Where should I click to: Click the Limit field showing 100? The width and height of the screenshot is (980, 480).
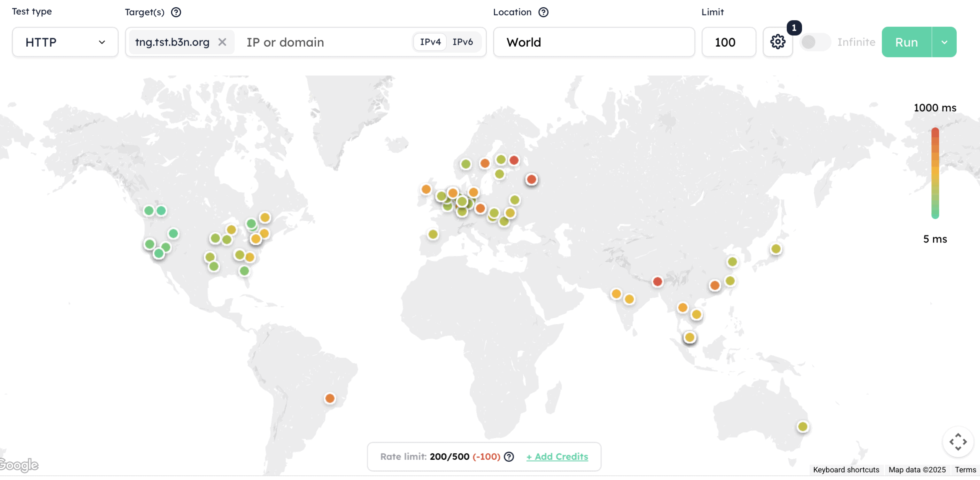728,42
